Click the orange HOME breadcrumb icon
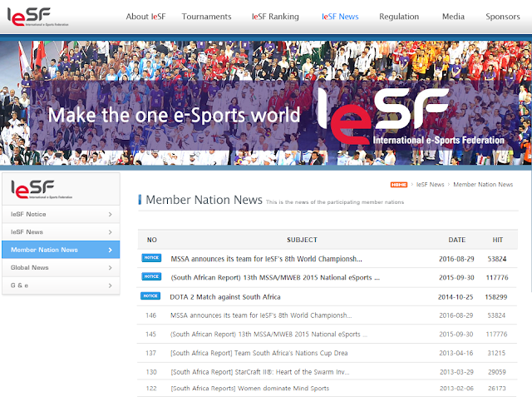Viewport: 532px width, 397px height. point(399,185)
